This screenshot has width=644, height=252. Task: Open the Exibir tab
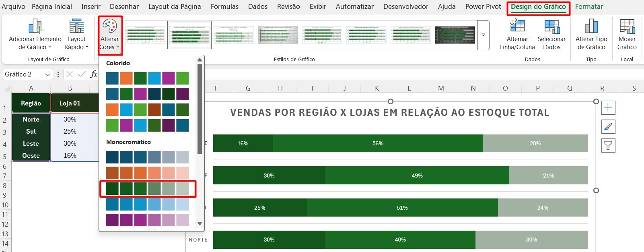318,7
